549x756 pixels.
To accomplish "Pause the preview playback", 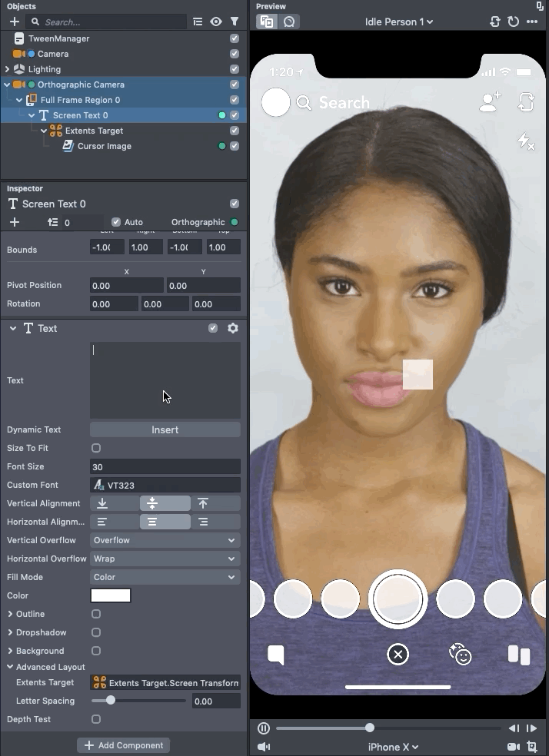I will coord(264,728).
